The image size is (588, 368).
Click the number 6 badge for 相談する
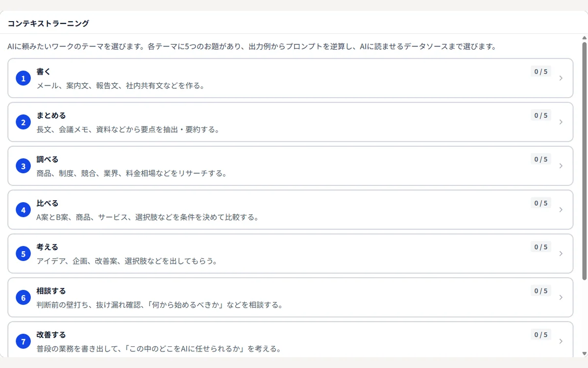coord(23,297)
